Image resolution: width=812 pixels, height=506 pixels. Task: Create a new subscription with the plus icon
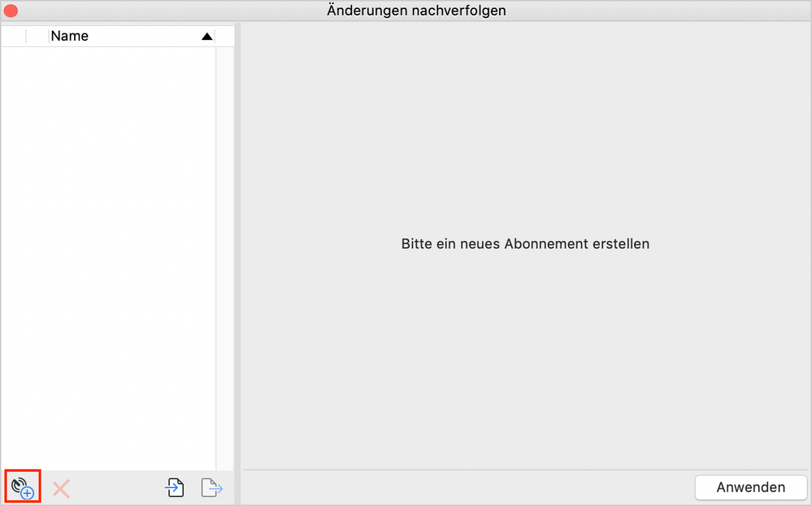pyautogui.click(x=23, y=488)
